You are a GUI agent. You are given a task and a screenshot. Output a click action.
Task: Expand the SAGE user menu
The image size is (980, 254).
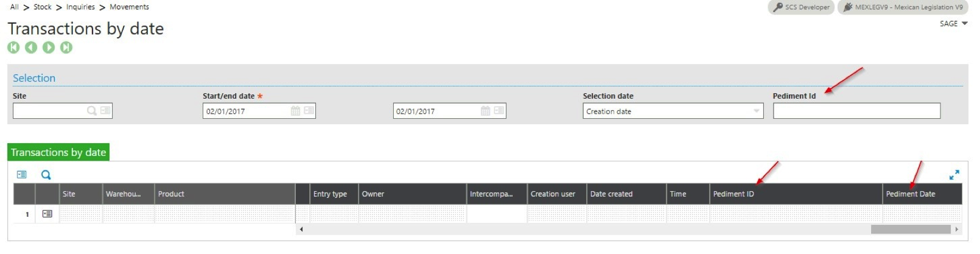[954, 24]
